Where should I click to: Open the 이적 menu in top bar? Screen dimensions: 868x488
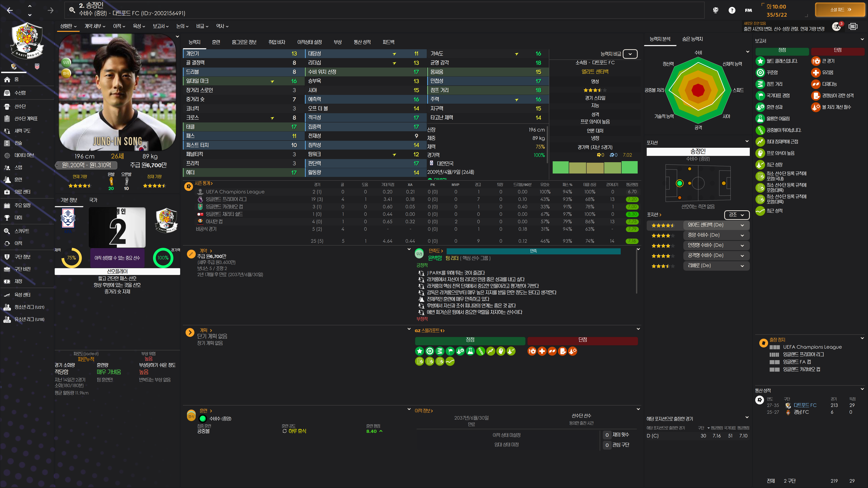pyautogui.click(x=119, y=26)
